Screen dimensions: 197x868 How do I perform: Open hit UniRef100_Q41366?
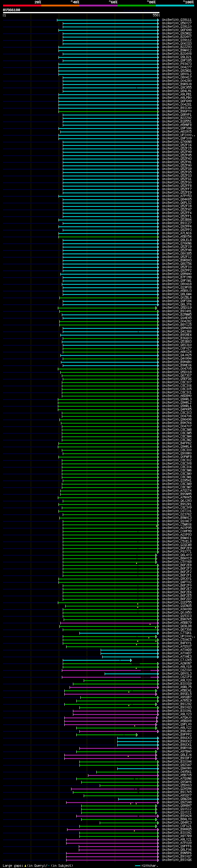[x=176, y=331]
